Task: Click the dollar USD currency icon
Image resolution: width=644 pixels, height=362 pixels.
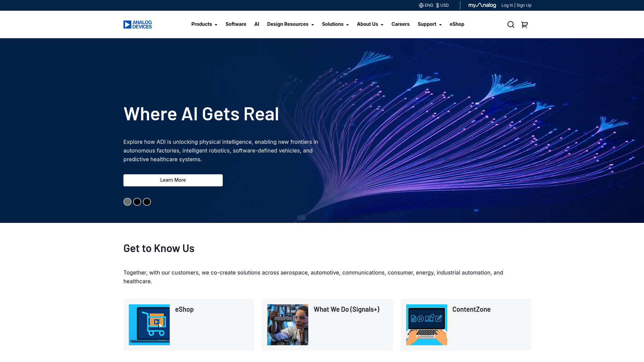Action: tap(438, 5)
